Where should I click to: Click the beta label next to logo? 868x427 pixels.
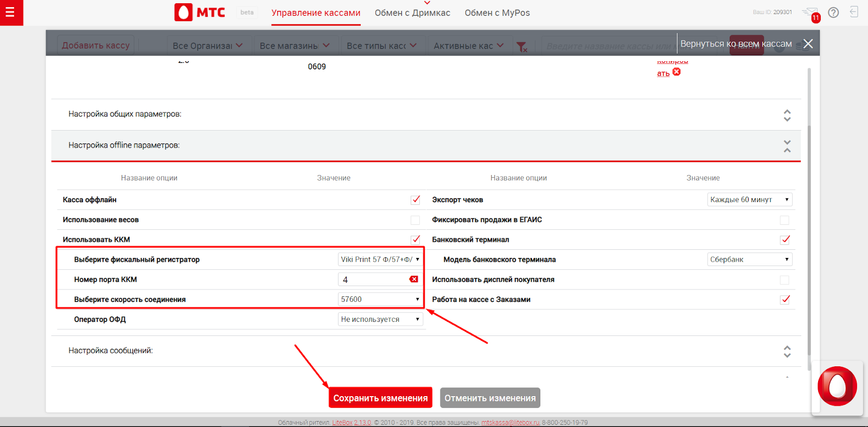point(247,12)
